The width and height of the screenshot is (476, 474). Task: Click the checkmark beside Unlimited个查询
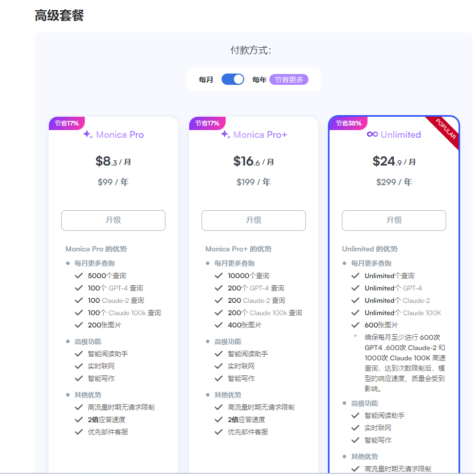(x=355, y=276)
